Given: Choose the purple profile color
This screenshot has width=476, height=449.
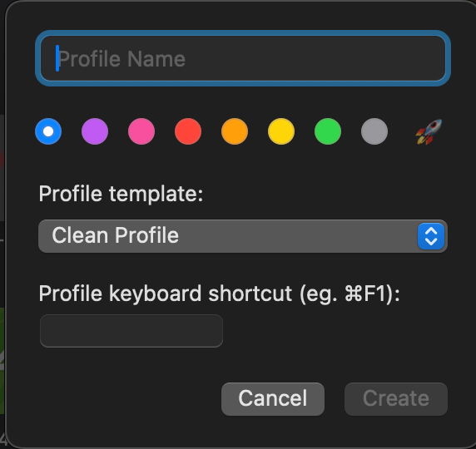Looking at the screenshot, I should click(x=95, y=131).
